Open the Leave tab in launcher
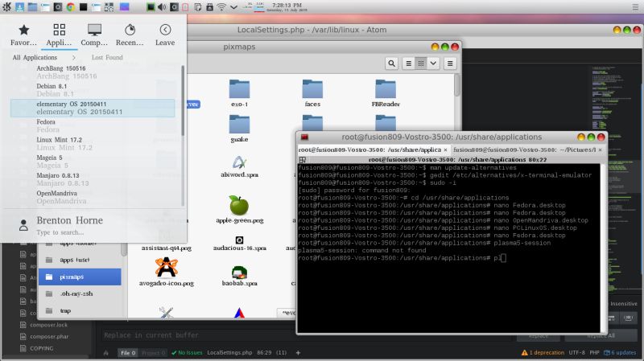 (165, 35)
